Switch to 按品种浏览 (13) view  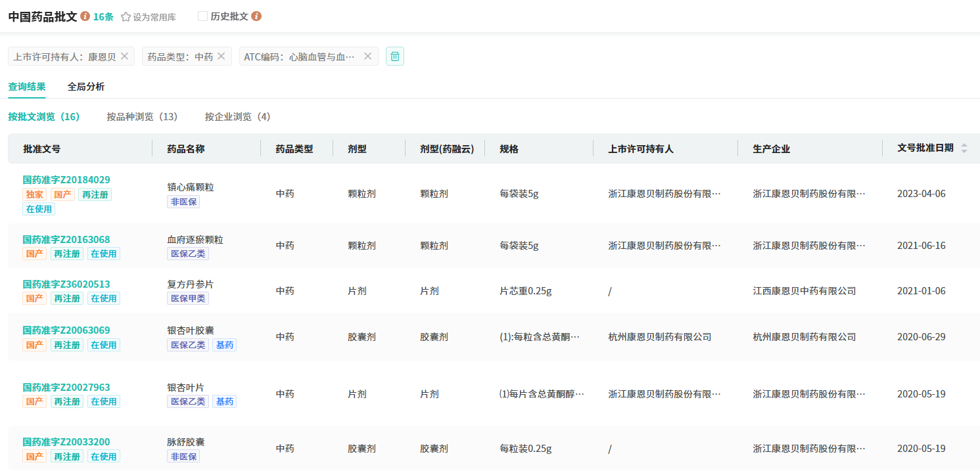142,117
